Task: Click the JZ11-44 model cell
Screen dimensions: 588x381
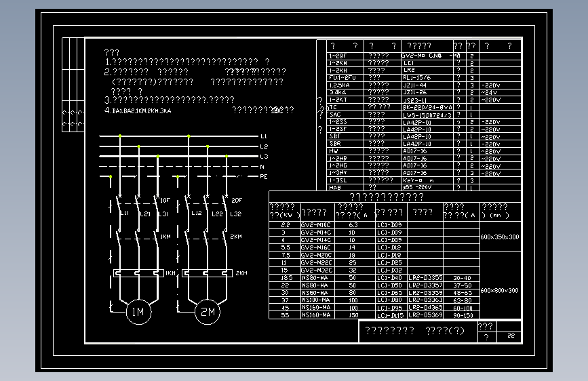Action: (x=415, y=85)
